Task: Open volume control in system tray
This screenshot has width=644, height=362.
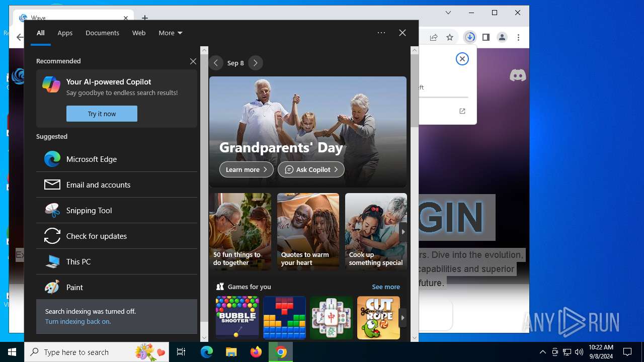Action: 579,352
